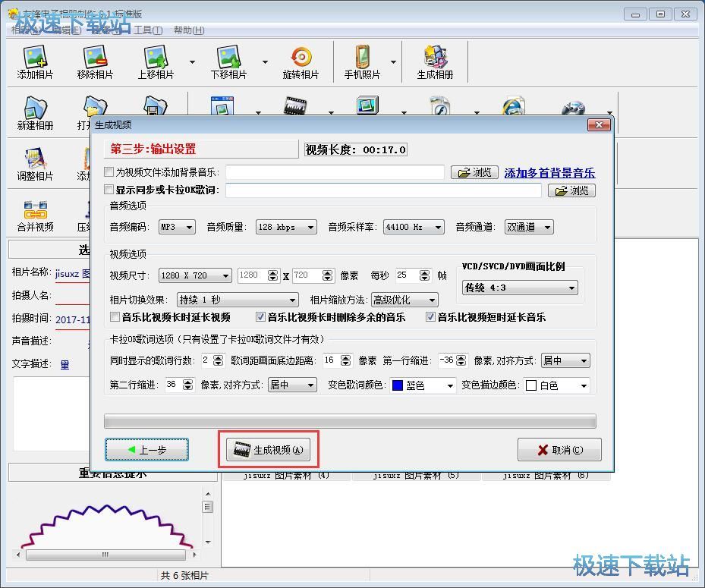Click the video generation progress bar
This screenshot has width=705, height=588.
pyautogui.click(x=350, y=421)
